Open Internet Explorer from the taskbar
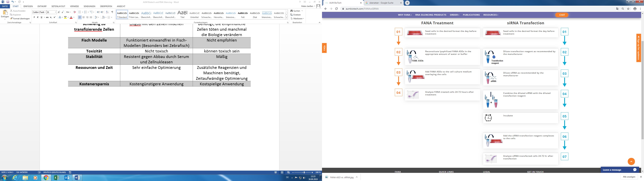 (15, 178)
